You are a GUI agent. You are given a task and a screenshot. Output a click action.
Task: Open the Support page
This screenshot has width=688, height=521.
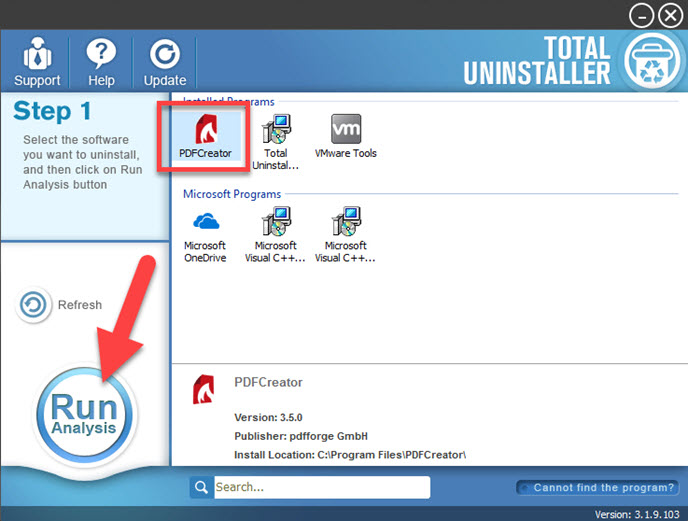coord(37,61)
